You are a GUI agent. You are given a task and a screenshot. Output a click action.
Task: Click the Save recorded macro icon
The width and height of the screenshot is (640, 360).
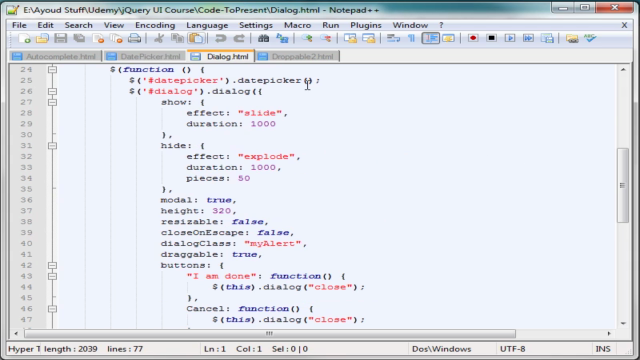point(547,38)
